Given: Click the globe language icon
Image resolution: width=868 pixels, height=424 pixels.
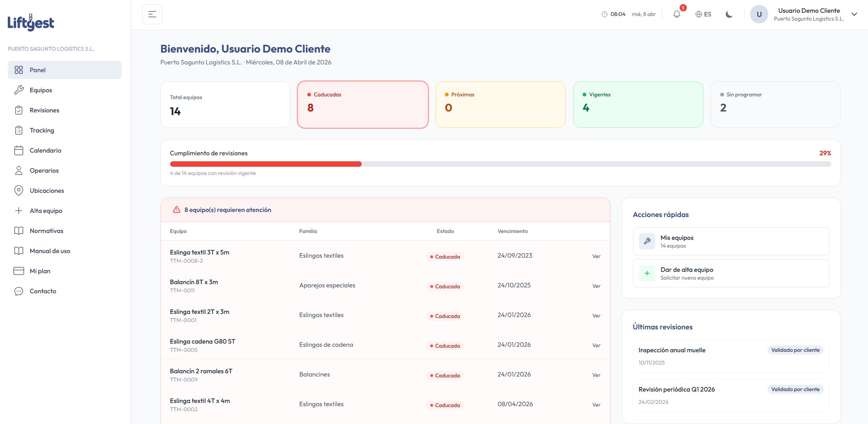Looking at the screenshot, I should click(x=699, y=14).
